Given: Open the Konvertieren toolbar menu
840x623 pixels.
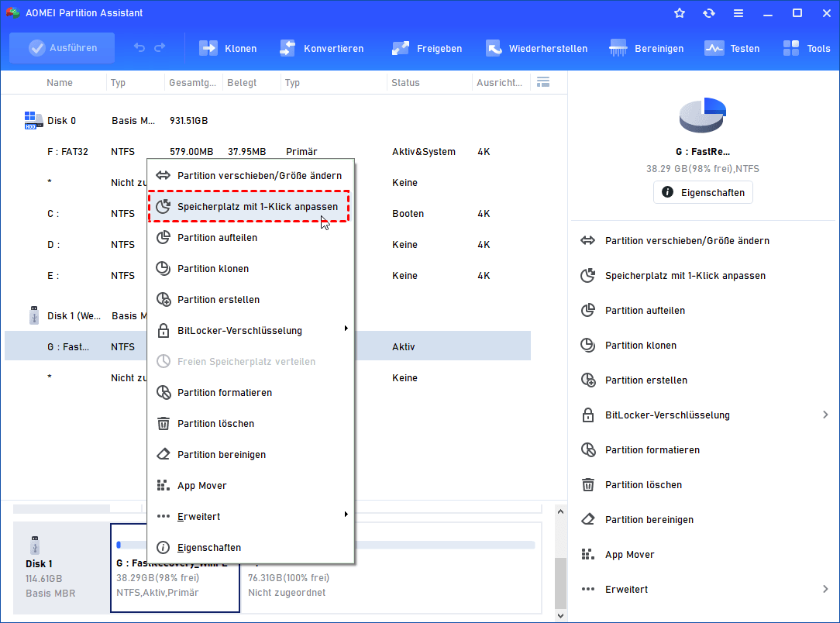Looking at the screenshot, I should pos(322,48).
